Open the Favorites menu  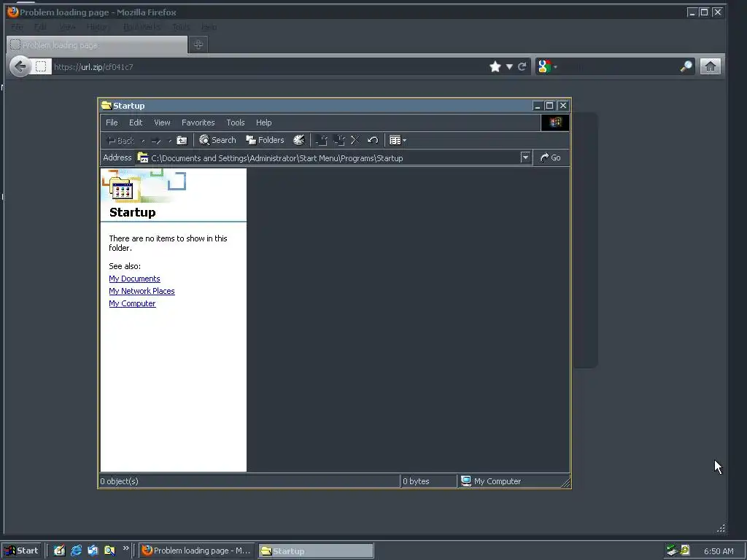click(x=198, y=122)
